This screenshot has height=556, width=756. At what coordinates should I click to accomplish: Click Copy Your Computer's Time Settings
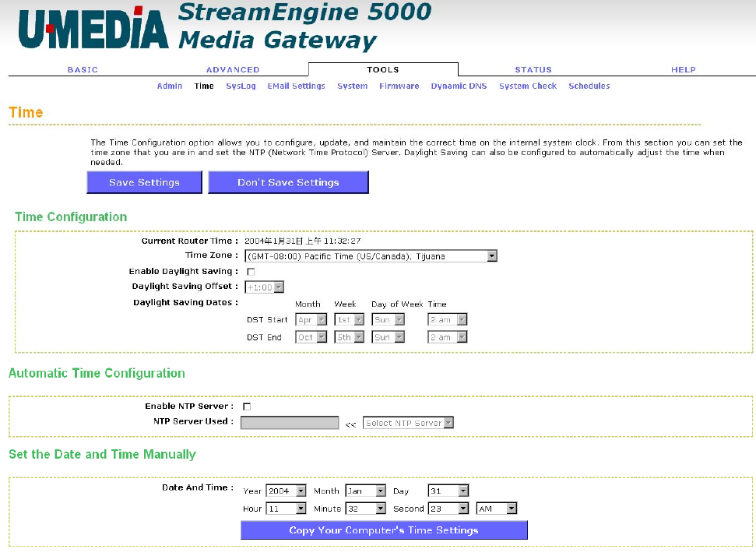384,530
